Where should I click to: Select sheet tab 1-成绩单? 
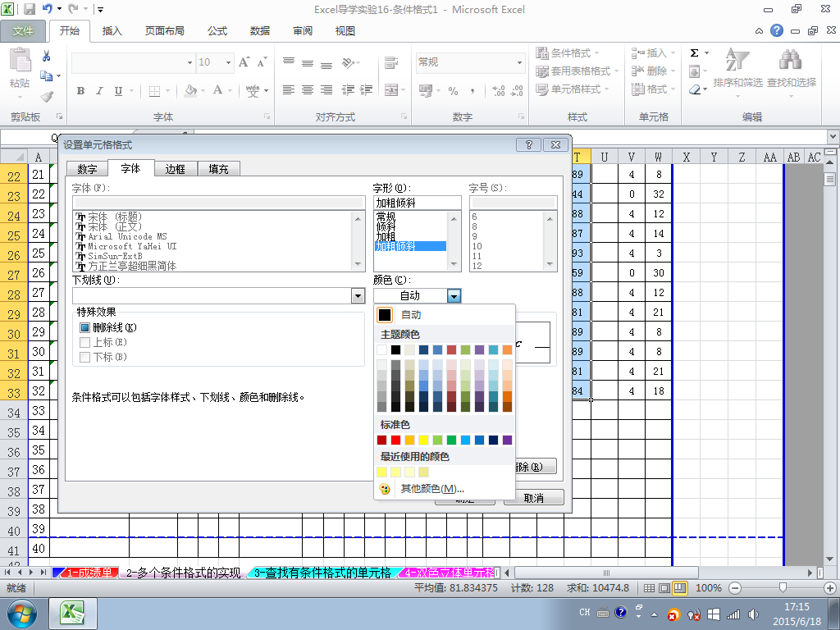[89, 573]
